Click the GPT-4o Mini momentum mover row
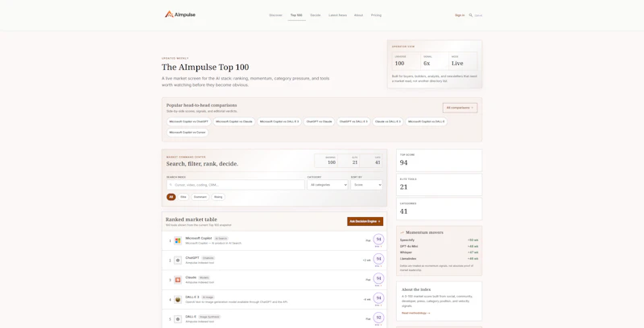Screen dimensions: 644x328 439,246
